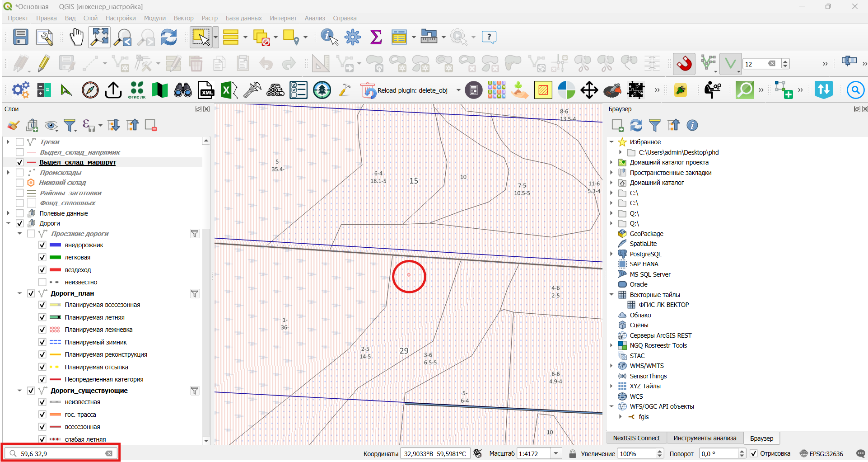Select the Pan Map hand tool
Viewport: 868px width, 462px height.
(x=76, y=37)
